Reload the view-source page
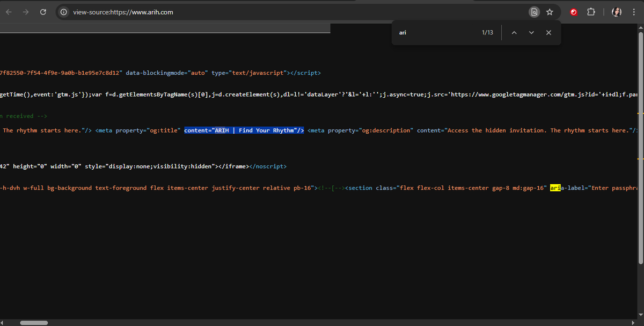This screenshot has height=326, width=644. pos(43,12)
